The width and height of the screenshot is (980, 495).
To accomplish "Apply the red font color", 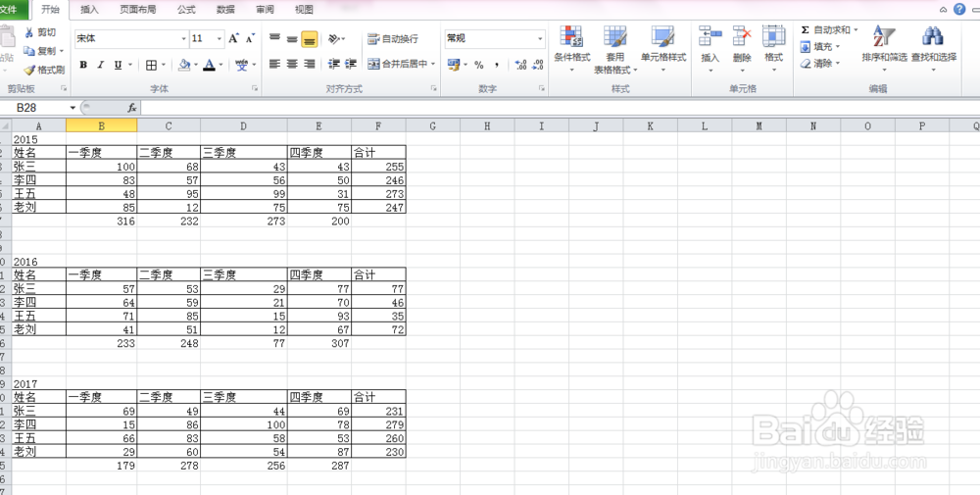I will coord(209,65).
